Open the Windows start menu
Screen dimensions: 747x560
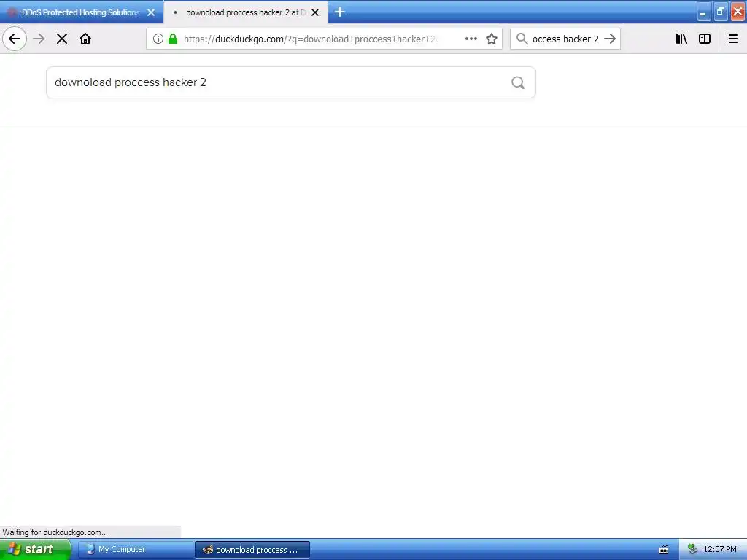point(34,550)
